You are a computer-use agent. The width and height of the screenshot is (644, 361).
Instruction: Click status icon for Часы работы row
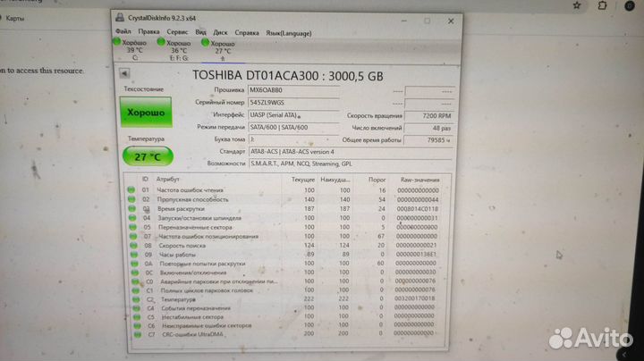click(134, 255)
